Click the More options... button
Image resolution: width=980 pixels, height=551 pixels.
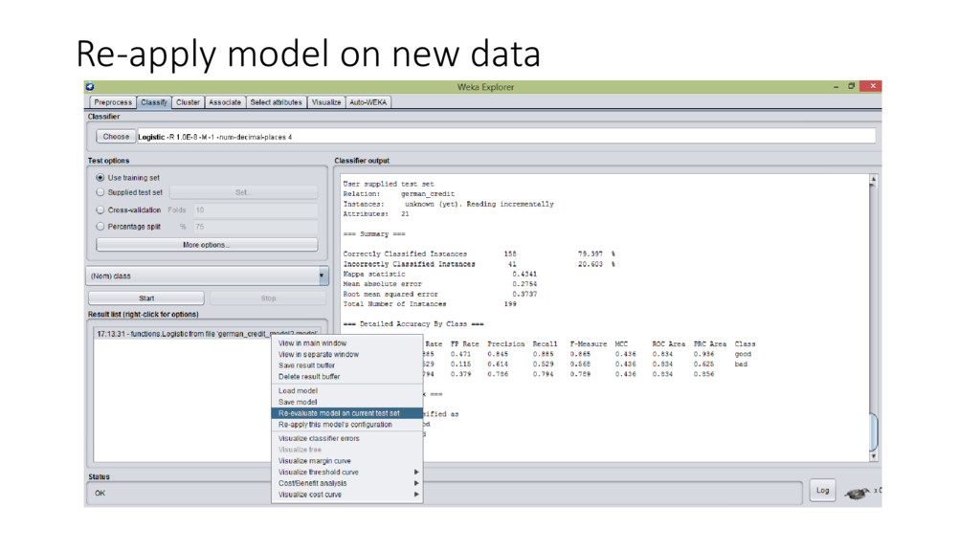pyautogui.click(x=207, y=245)
